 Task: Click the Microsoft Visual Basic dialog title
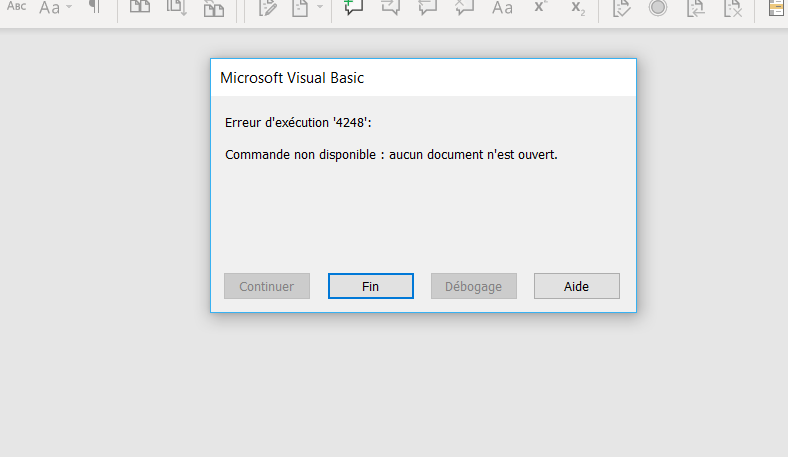[292, 78]
